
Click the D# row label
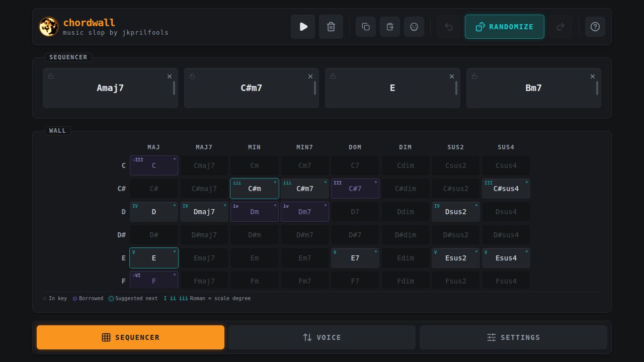coord(122,235)
